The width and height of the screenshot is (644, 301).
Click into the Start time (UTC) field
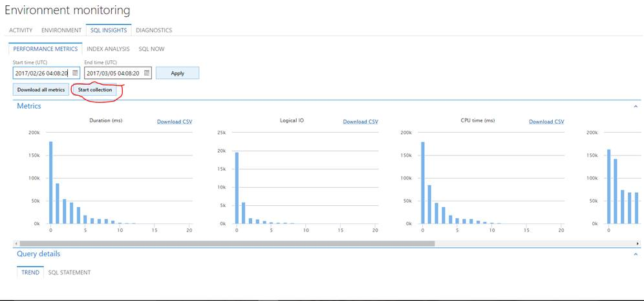41,73
